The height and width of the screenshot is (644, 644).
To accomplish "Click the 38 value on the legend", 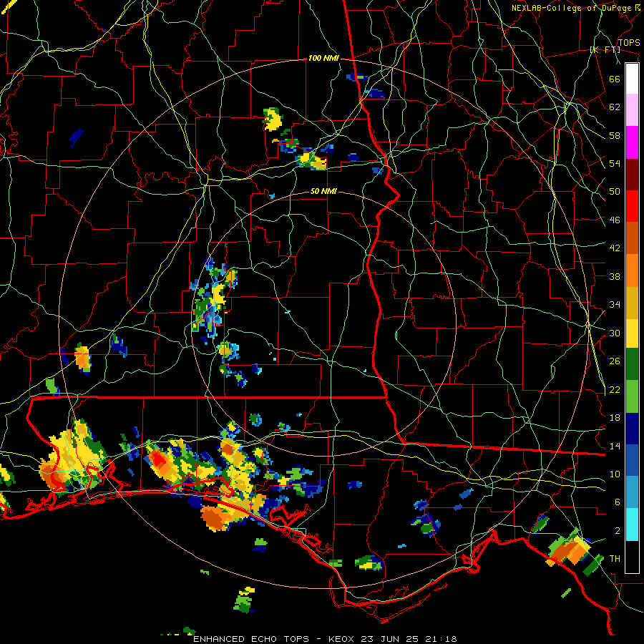I will click(x=615, y=277).
